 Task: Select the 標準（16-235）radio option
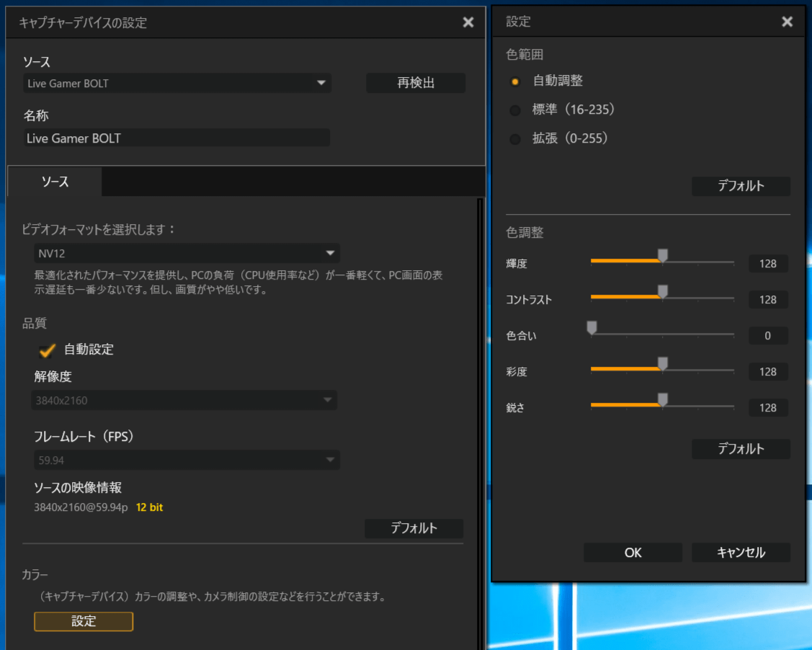click(x=514, y=110)
